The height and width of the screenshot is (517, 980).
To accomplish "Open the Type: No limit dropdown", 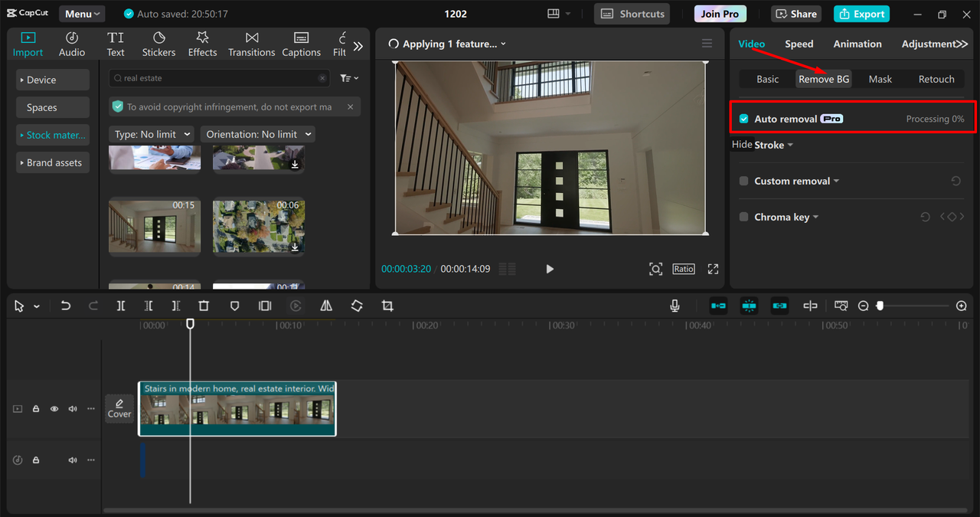I will tap(151, 134).
